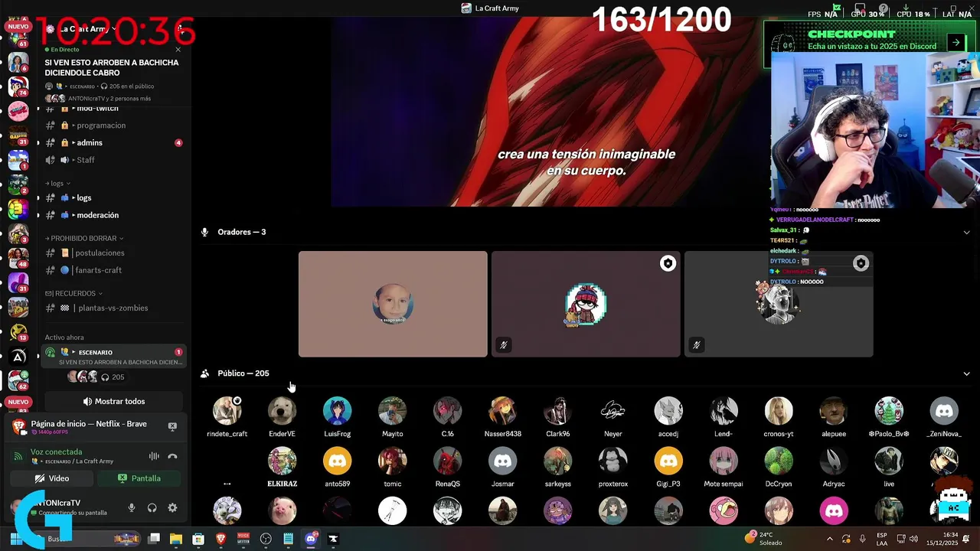The width and height of the screenshot is (980, 551).
Task: Open the Checkpoint 2025 banner arrow
Action: (955, 43)
